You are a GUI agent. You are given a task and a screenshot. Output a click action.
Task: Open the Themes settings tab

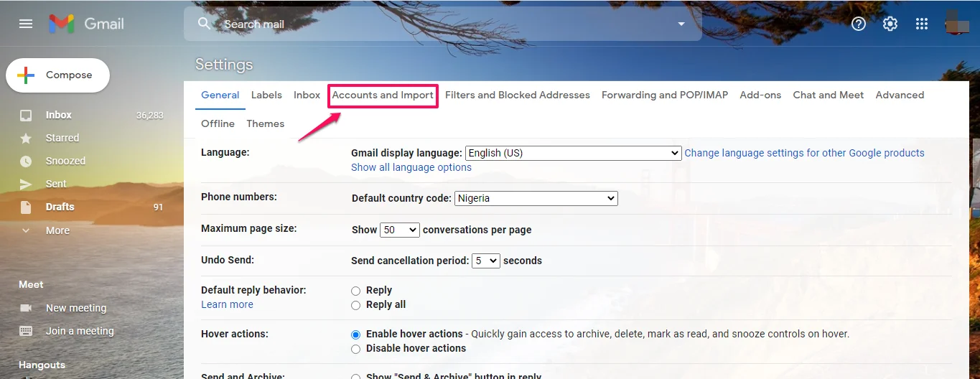tap(266, 123)
